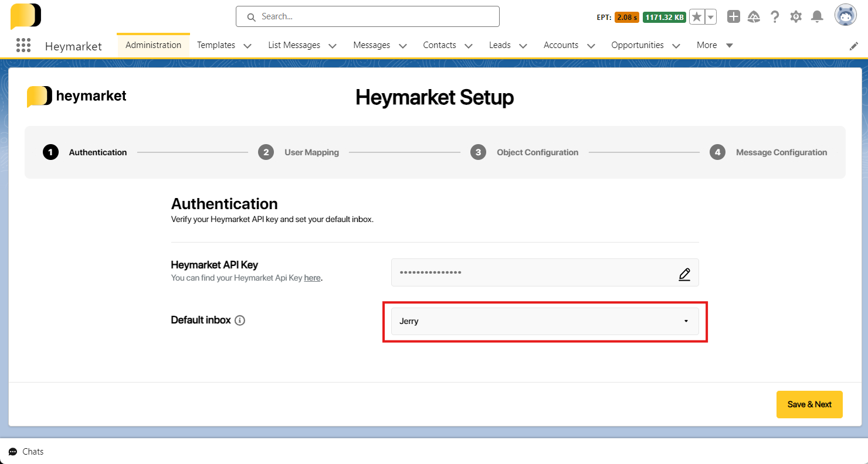
Task: Open the Default inbox dropdown showing Jerry
Action: click(x=545, y=321)
